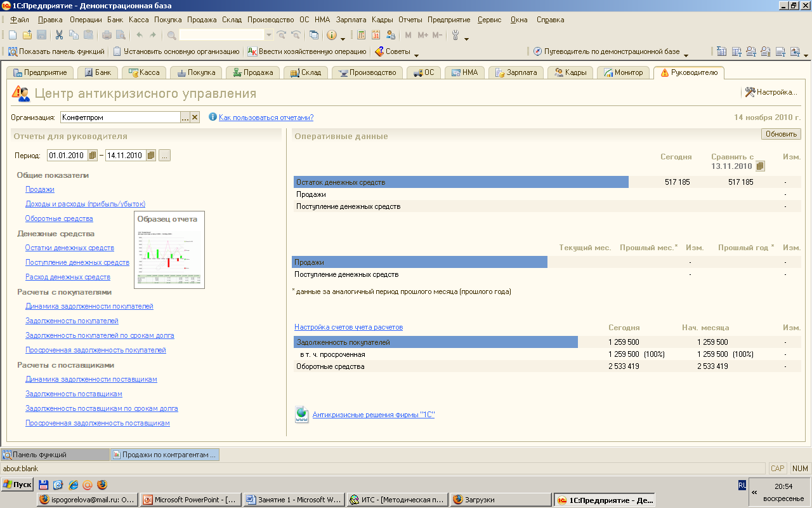
Task: Click the M- memory subtract button
Action: tap(437, 35)
